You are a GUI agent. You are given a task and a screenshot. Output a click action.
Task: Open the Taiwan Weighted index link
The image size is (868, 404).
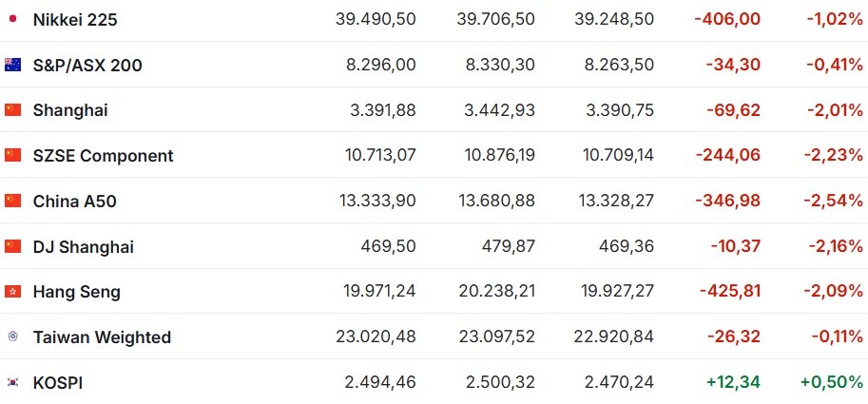tap(102, 337)
